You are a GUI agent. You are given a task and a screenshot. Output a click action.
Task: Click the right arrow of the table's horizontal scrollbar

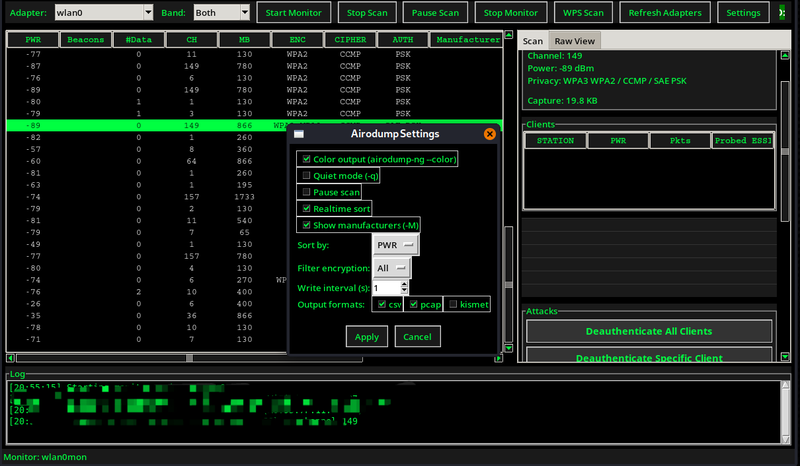point(498,358)
